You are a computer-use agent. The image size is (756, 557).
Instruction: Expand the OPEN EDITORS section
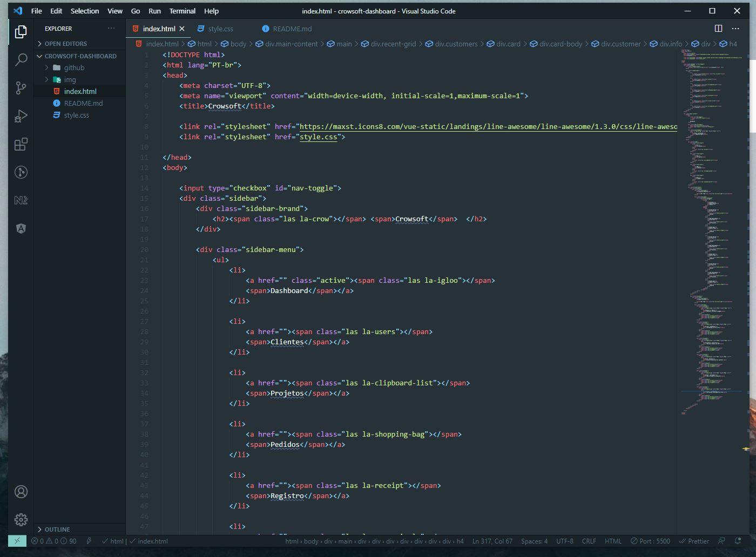(x=80, y=44)
